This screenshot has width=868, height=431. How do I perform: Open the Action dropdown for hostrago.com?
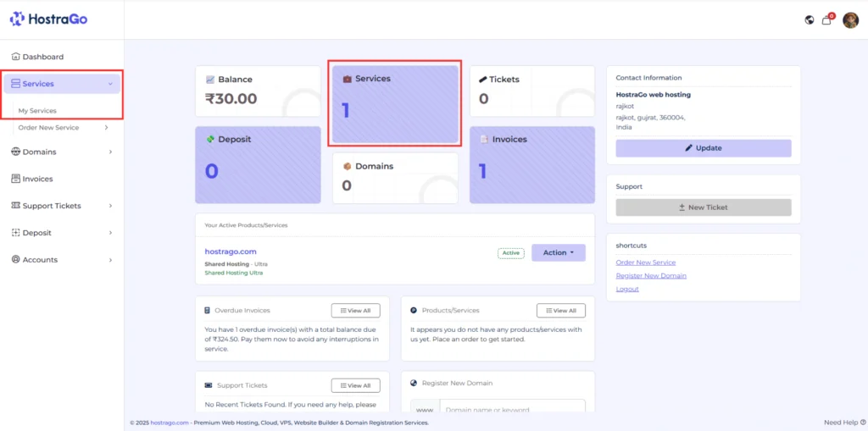(558, 252)
